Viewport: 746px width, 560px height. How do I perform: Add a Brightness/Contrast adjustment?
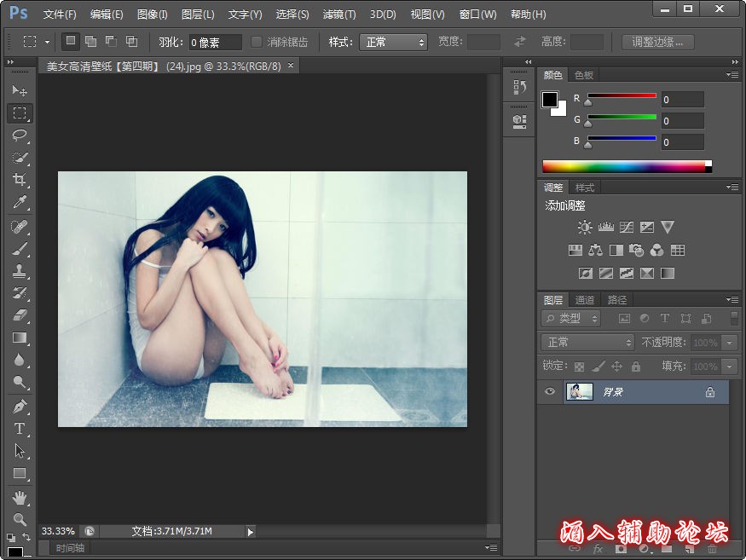tap(585, 228)
